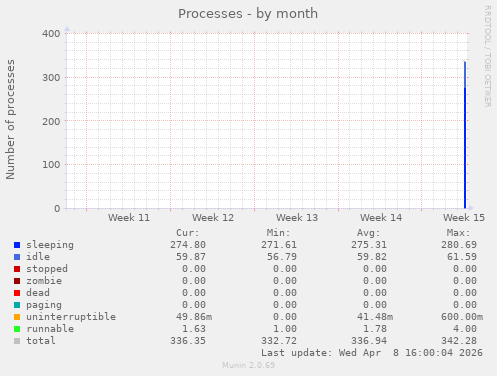Image resolution: width=497 pixels, height=376 pixels.
Task: Click the 'runnable' legend label
Action: click(x=50, y=329)
